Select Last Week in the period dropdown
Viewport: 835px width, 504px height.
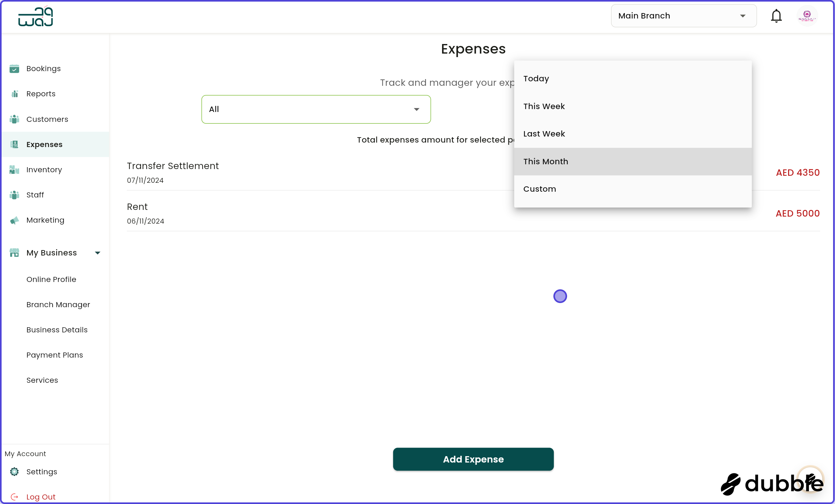coord(544,134)
